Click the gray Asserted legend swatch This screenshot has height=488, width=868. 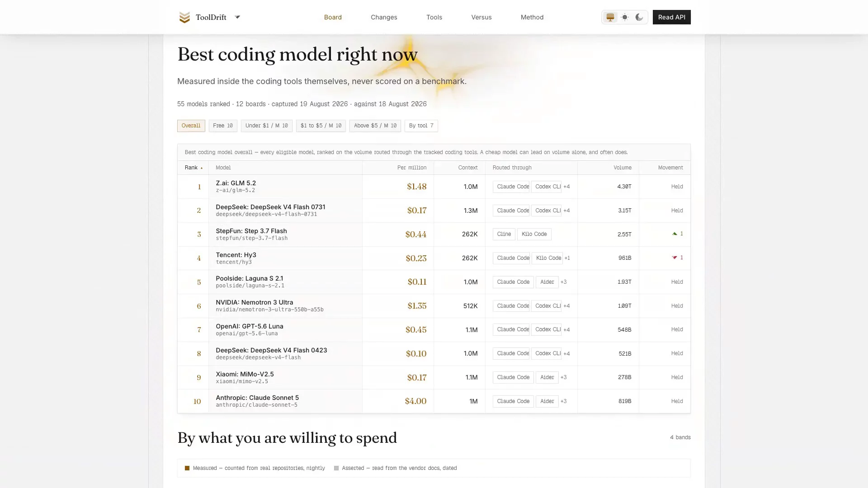(x=336, y=468)
